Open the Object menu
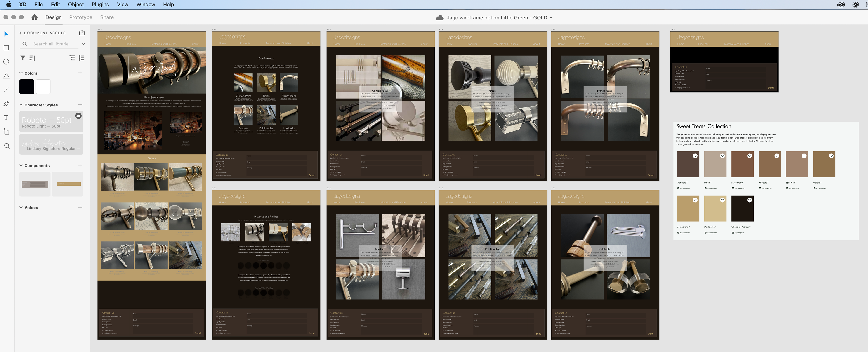The image size is (868, 352). (76, 4)
